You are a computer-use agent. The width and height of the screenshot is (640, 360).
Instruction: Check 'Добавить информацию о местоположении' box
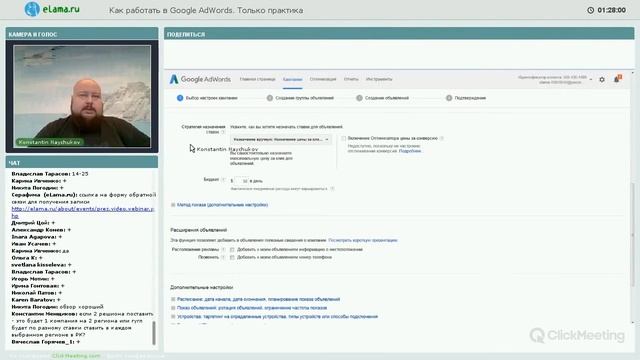232,249
